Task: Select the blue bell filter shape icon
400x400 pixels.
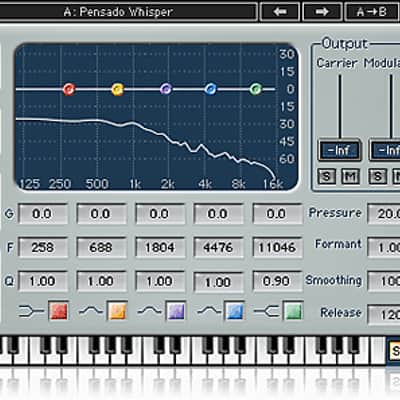Action: (209, 311)
